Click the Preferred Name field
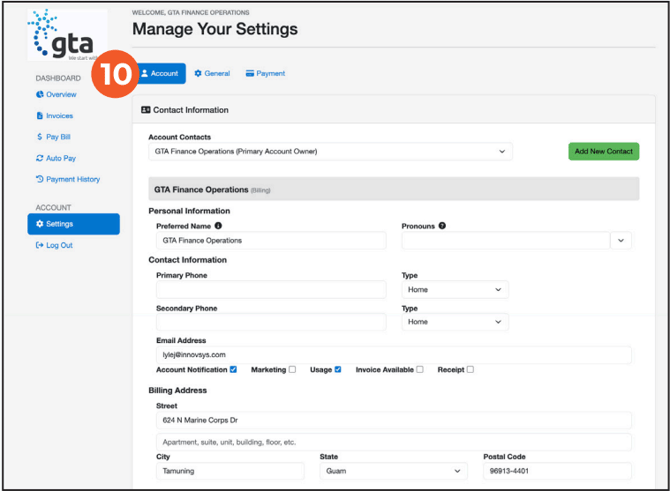Viewport: 670px width, 491px height. point(271,241)
